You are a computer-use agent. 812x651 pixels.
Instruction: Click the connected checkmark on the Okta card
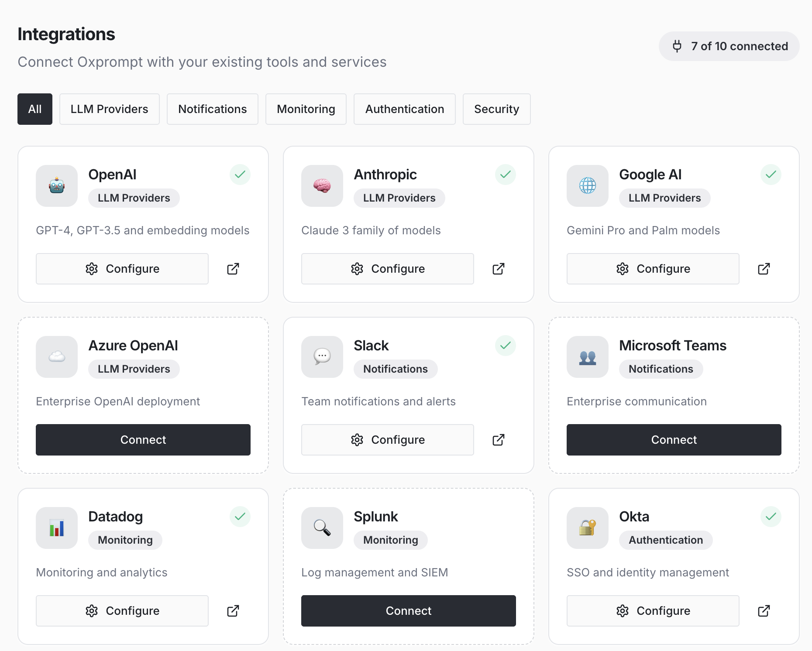tap(771, 517)
